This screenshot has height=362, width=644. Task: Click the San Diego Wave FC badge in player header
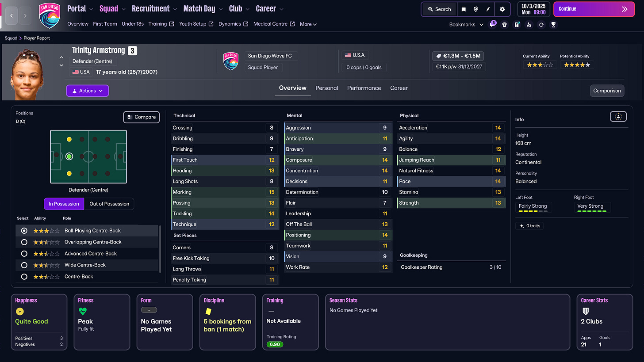coord(230,61)
